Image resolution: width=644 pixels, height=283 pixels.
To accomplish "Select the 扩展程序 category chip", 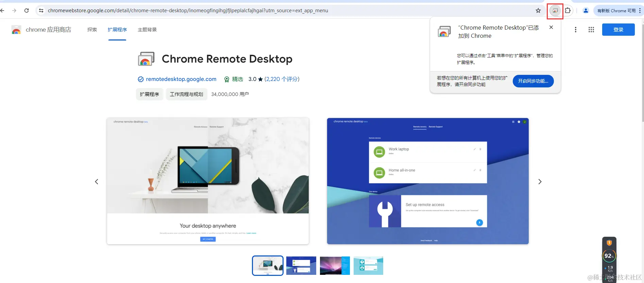I will 150,94.
